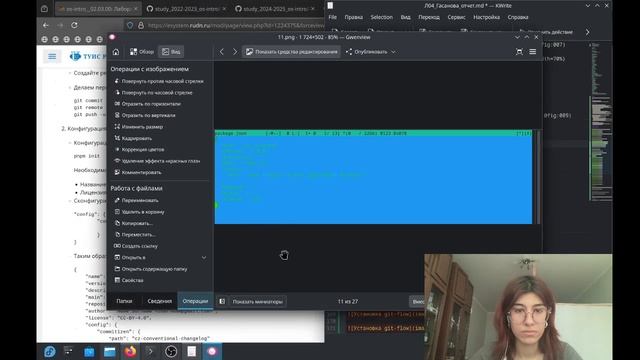Open application launcher on taskbar
640x360 pixels.
coord(50,351)
